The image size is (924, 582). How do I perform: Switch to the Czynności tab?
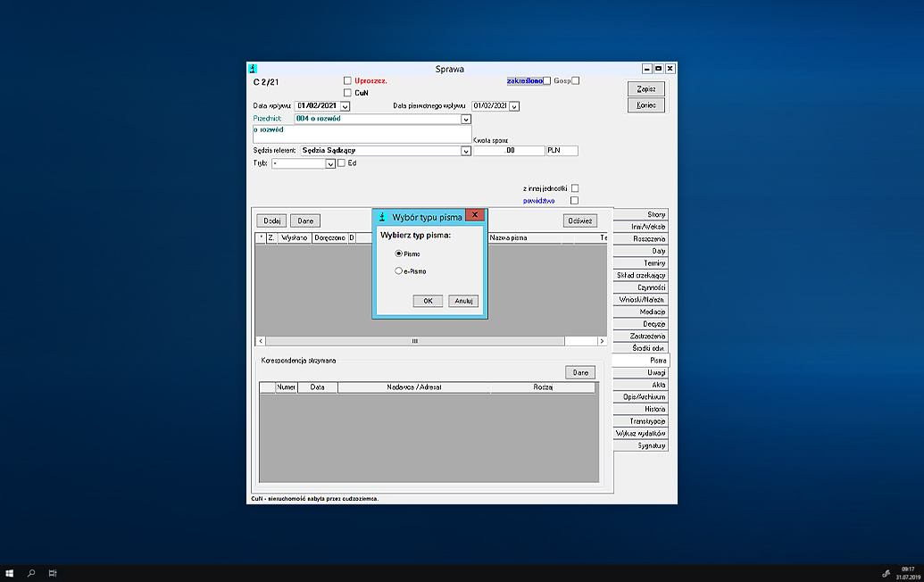641,287
